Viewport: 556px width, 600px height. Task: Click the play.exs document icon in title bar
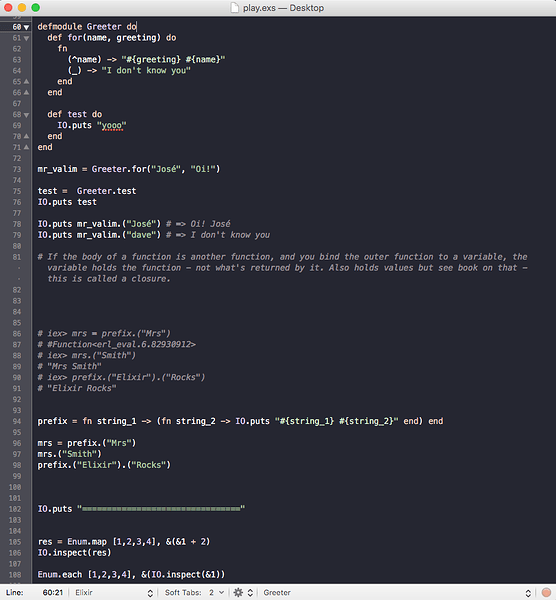[235, 8]
